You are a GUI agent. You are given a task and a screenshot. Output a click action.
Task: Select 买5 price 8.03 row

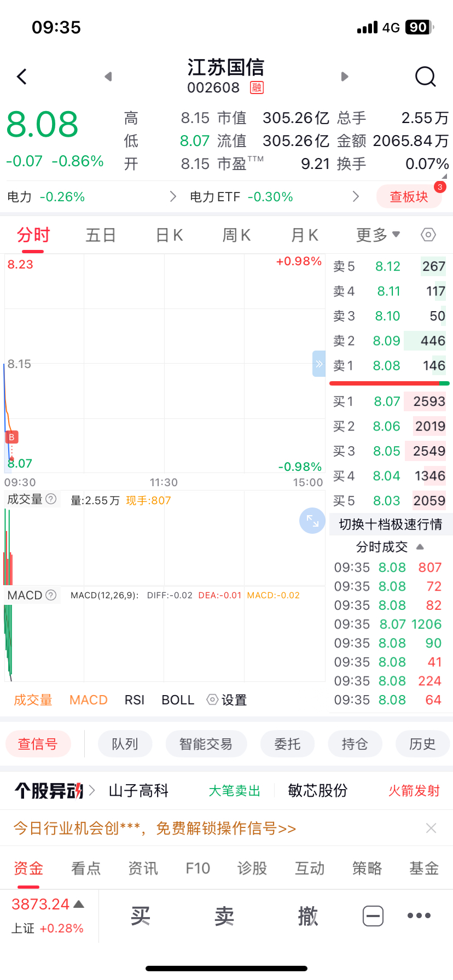[390, 500]
